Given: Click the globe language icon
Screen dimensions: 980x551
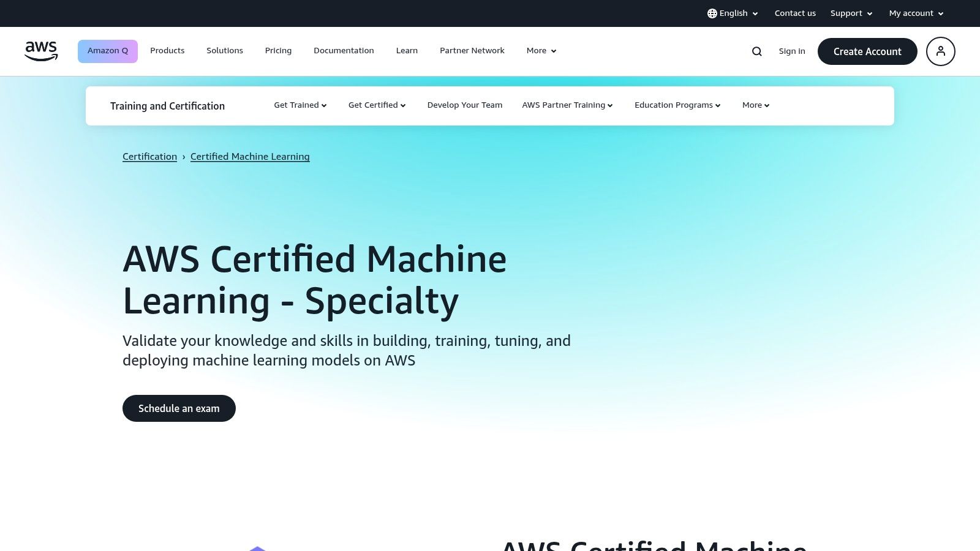Looking at the screenshot, I should [x=712, y=13].
